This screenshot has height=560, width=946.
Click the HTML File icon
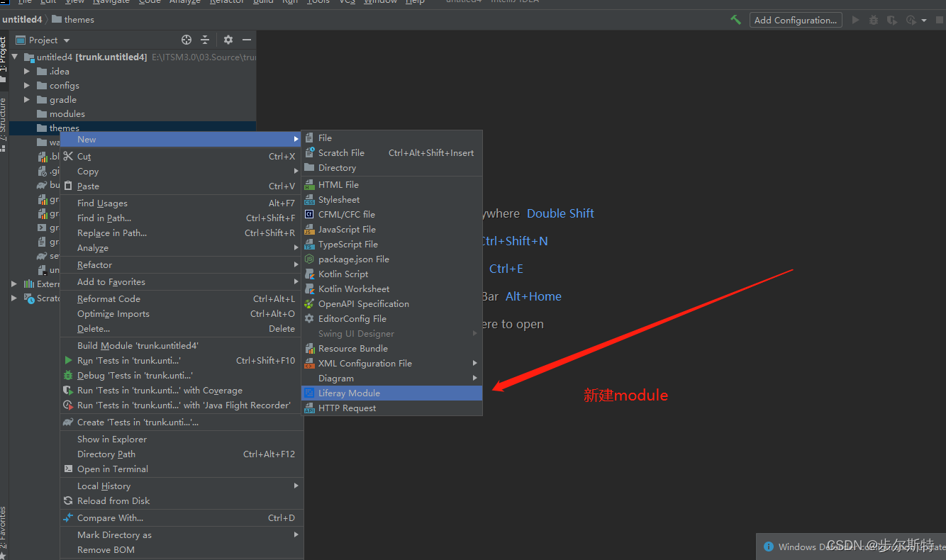point(309,184)
